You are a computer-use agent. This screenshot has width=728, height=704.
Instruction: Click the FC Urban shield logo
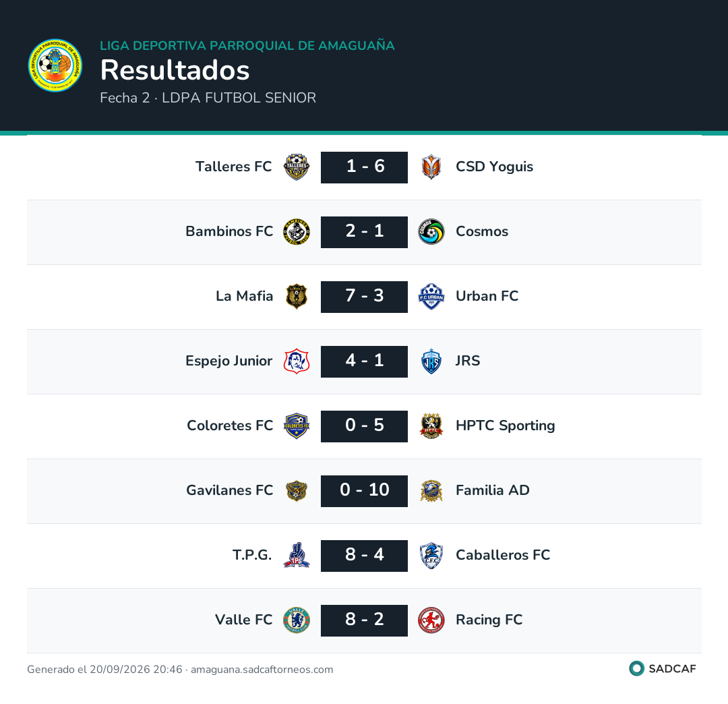coord(431,297)
